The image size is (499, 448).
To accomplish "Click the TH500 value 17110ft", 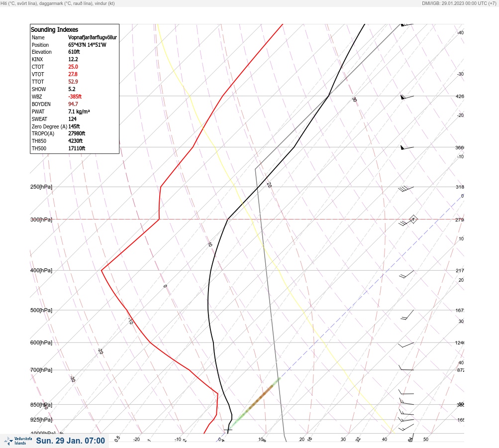I will click(77, 148).
